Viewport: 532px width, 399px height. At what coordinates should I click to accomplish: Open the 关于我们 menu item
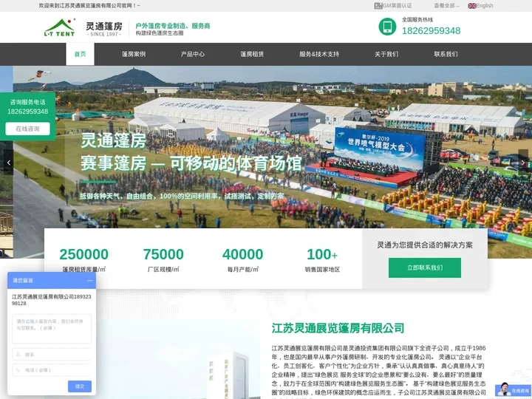(386, 54)
